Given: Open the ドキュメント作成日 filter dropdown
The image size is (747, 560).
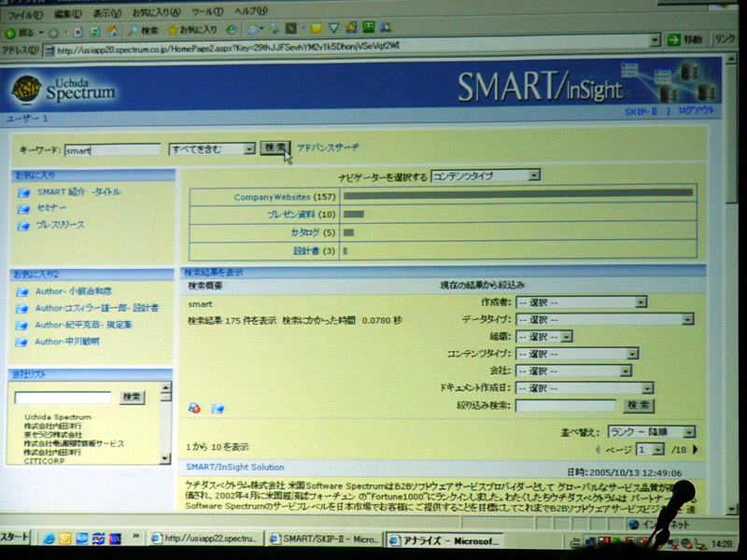Looking at the screenshot, I should coord(585,388).
